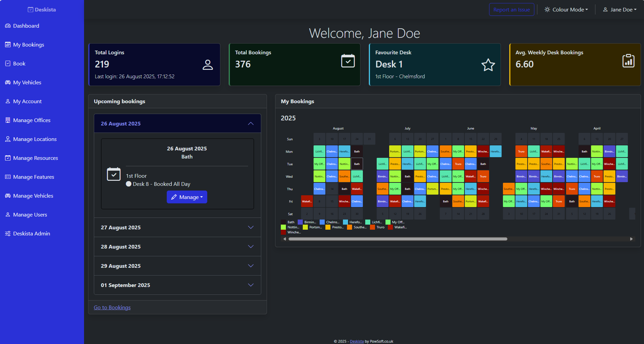The image size is (644, 344).
Task: Click the calendar's horizontal scrollbar right arrow
Action: pos(631,239)
